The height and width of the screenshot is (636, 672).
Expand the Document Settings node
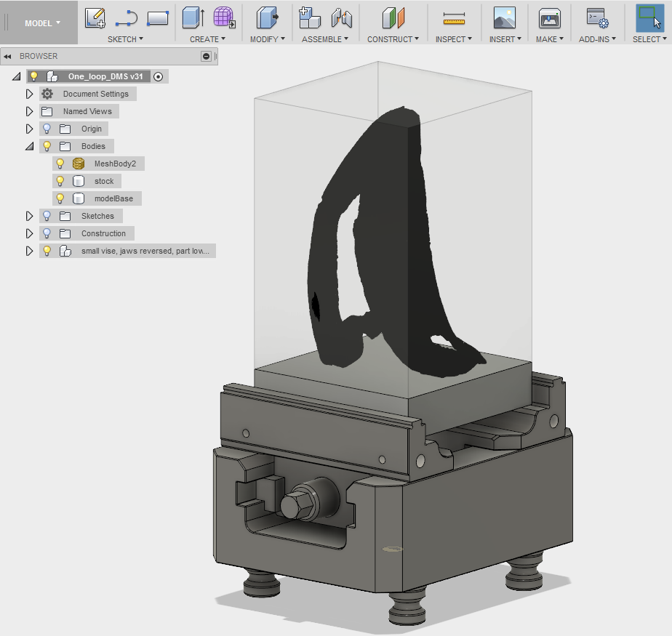tap(29, 94)
